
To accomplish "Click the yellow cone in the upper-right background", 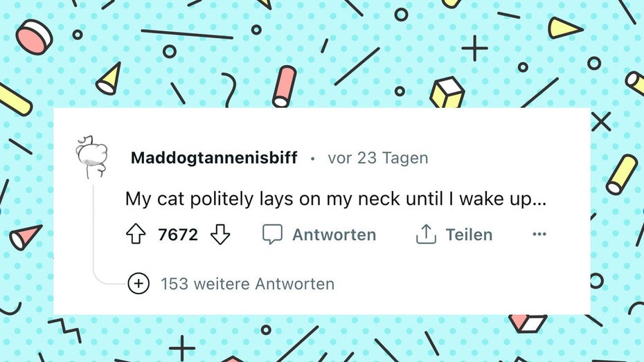I will [x=565, y=28].
